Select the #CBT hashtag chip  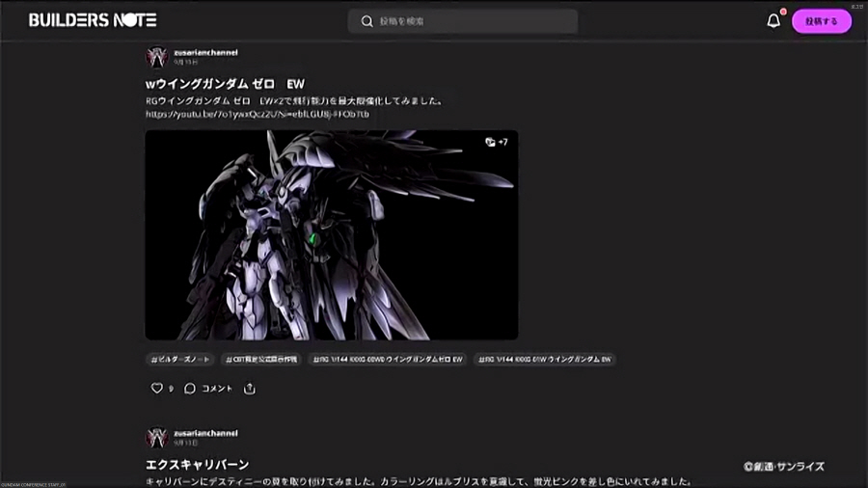[261, 360]
